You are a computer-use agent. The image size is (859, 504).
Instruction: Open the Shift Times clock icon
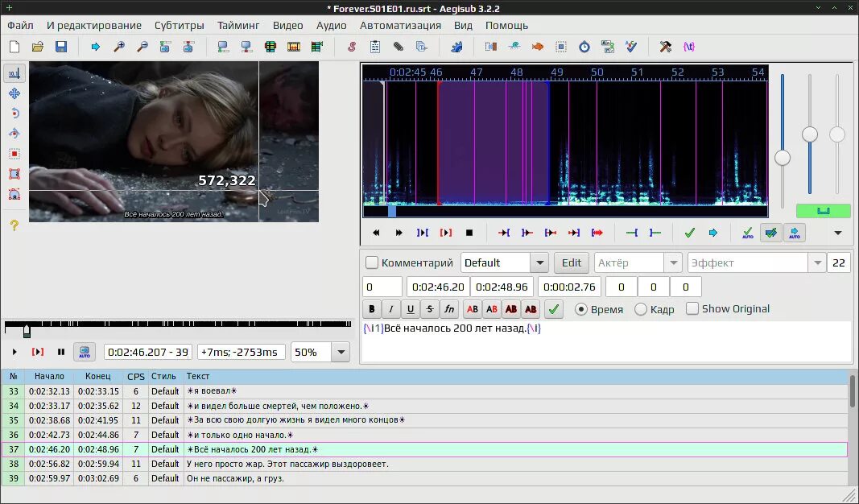coord(584,47)
